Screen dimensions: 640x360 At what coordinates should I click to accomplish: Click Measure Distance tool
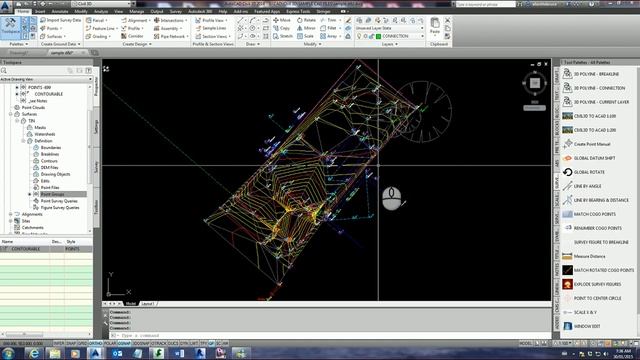(584, 256)
